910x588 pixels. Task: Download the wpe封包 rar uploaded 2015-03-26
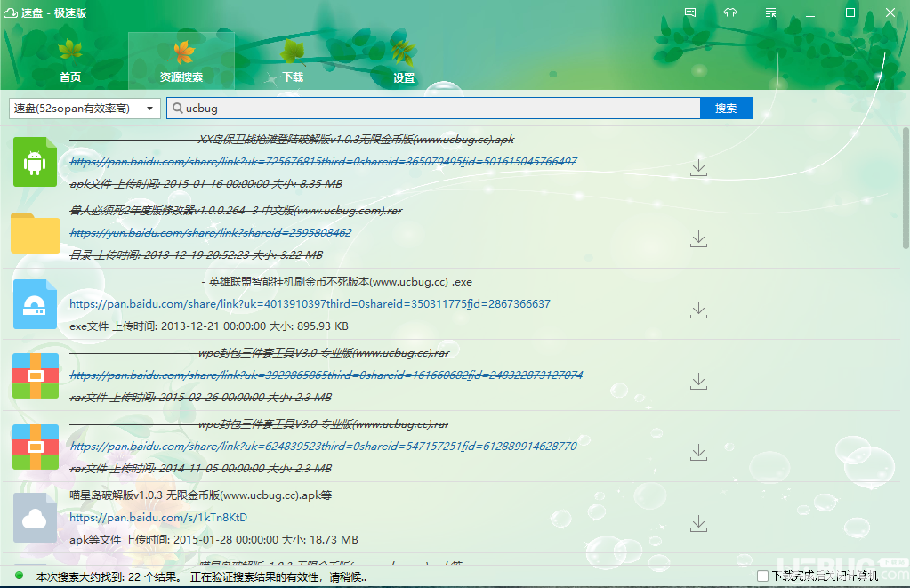coord(699,382)
